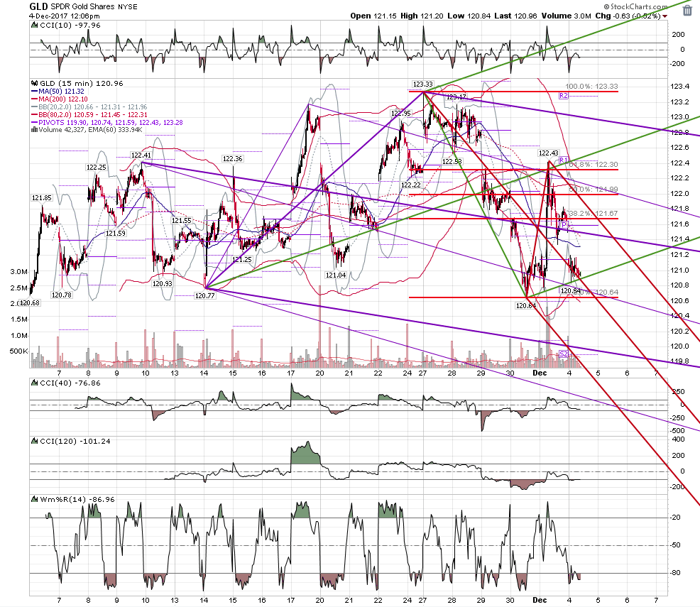This screenshot has height=607, width=700.
Task: Click the Wm%R(14) -86.96 indicator label
Action: [x=77, y=499]
